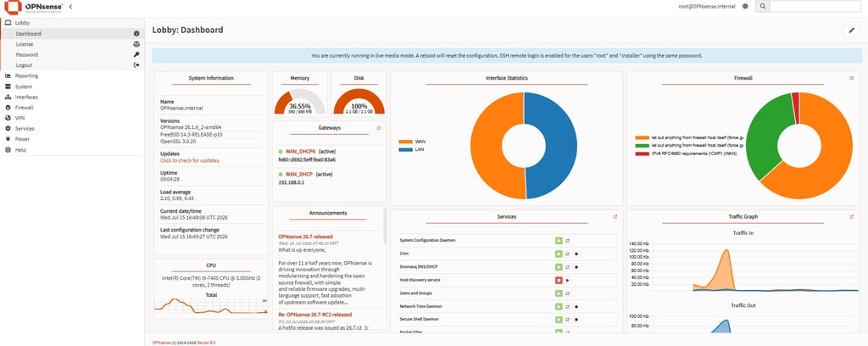This screenshot has width=868, height=346.
Task: Toggle the orange firewall legend entry
Action: [690, 137]
